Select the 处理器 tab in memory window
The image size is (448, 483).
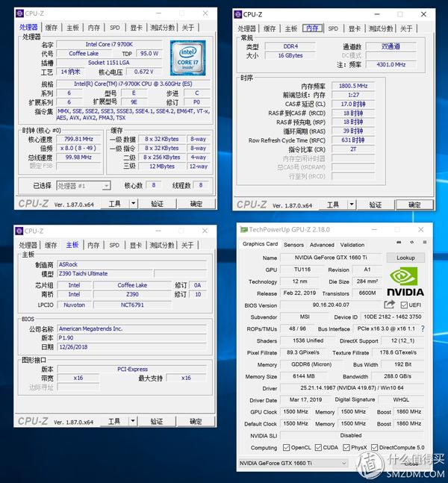pyautogui.click(x=247, y=28)
